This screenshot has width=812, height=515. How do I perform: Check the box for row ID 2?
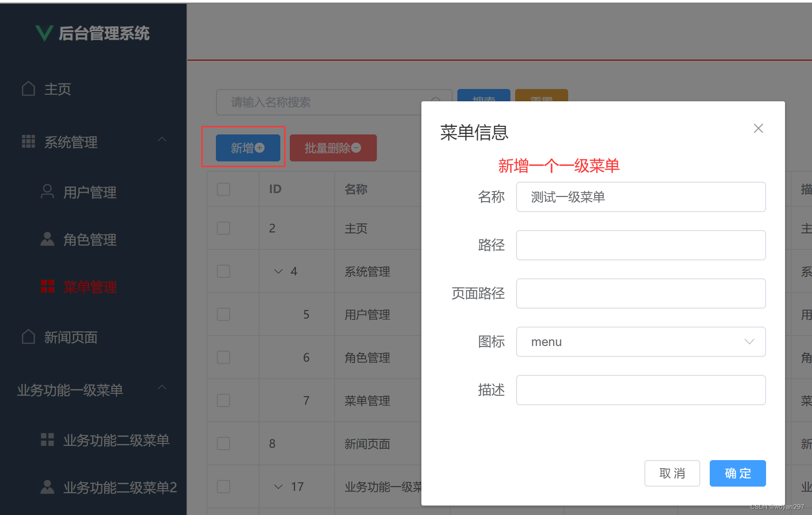223,228
